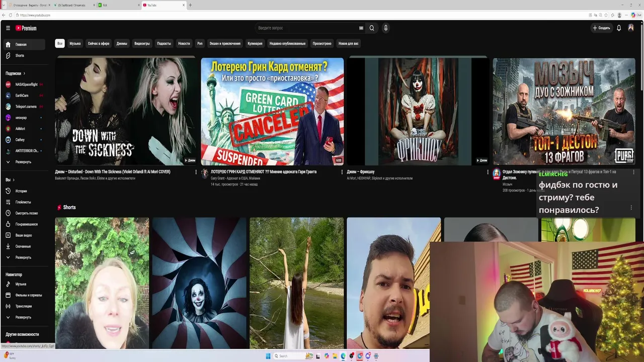
Task: Expand Развернуть under Подписки list
Action: 24,162
